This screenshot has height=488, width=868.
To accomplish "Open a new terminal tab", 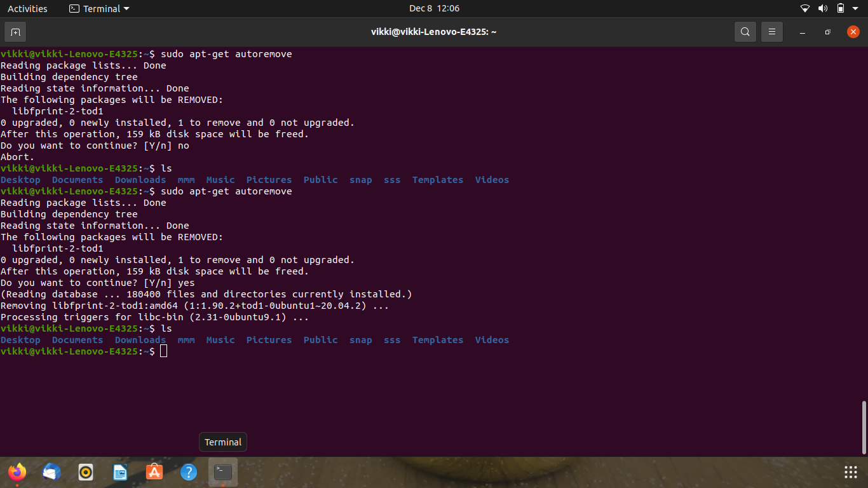I will [15, 32].
